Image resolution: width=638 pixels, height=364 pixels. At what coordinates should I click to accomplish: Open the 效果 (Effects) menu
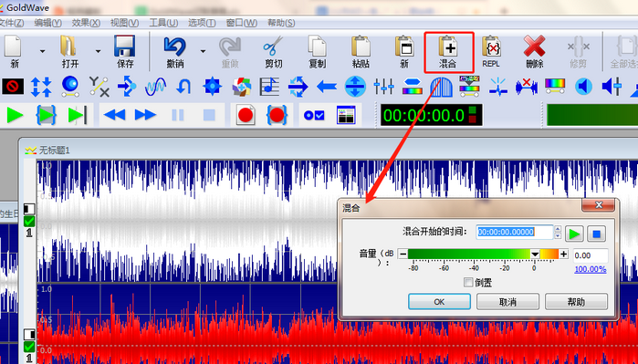tap(86, 23)
